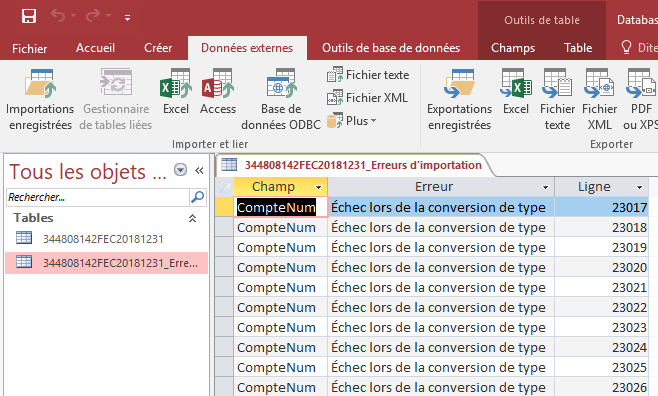Collapse the navigation pane with chevrons
The width and height of the screenshot is (658, 396).
(x=199, y=170)
